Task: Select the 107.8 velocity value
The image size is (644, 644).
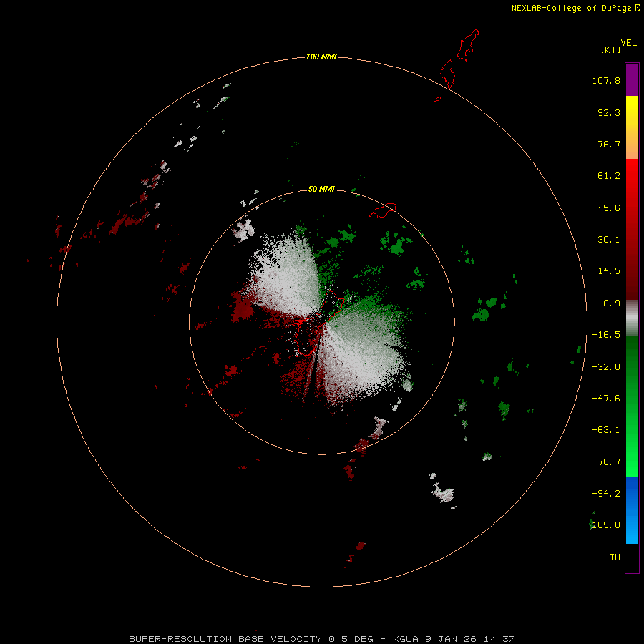Action: click(x=606, y=80)
